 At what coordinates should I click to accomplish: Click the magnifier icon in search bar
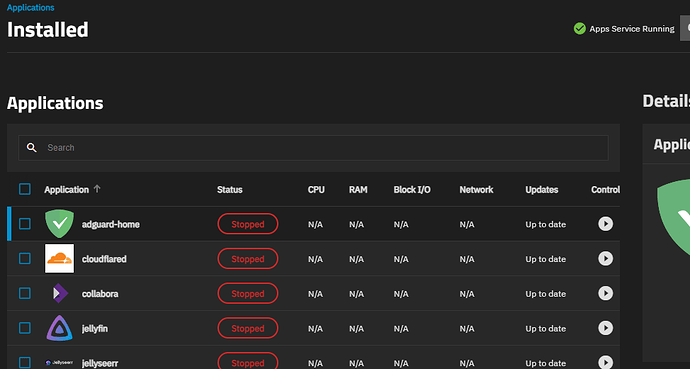pyautogui.click(x=32, y=148)
